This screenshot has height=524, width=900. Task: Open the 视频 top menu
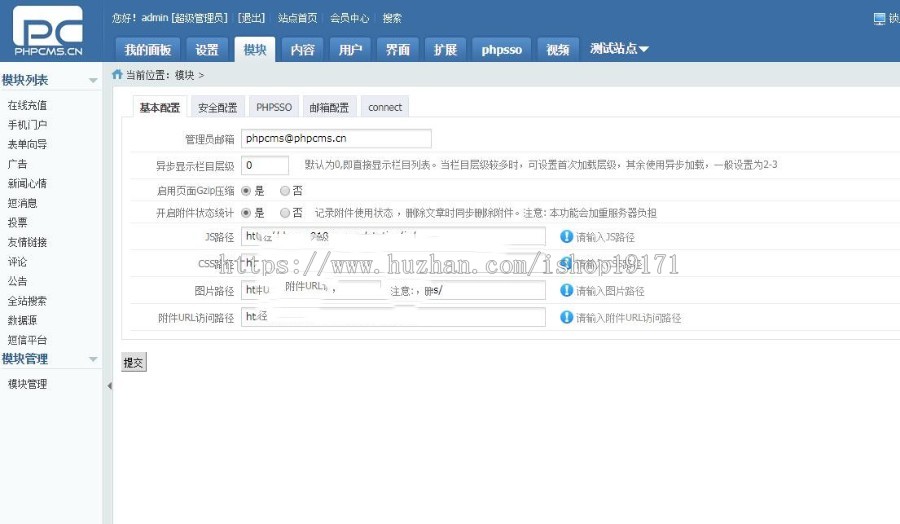tap(557, 49)
